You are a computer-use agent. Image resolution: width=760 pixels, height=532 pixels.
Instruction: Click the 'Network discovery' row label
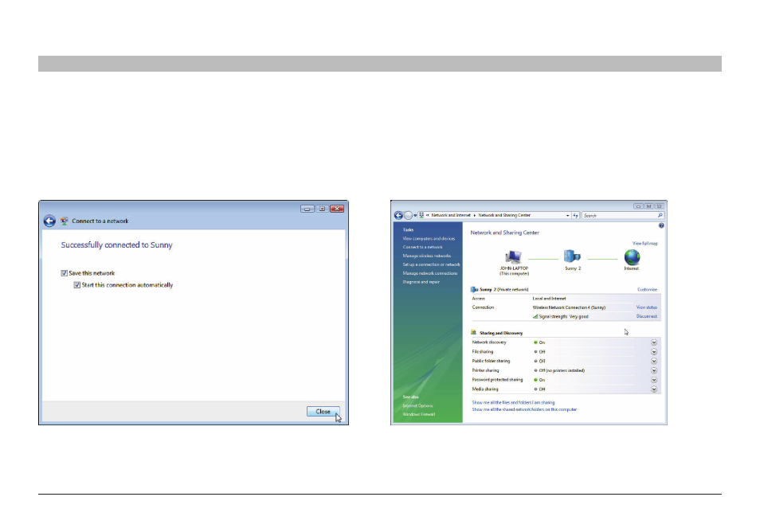(489, 342)
